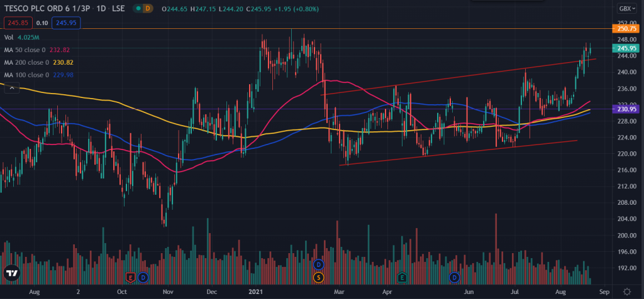Click the TESCO PLC ORD 6 1/3P symbol title
This screenshot has height=299, width=644.
coord(47,9)
